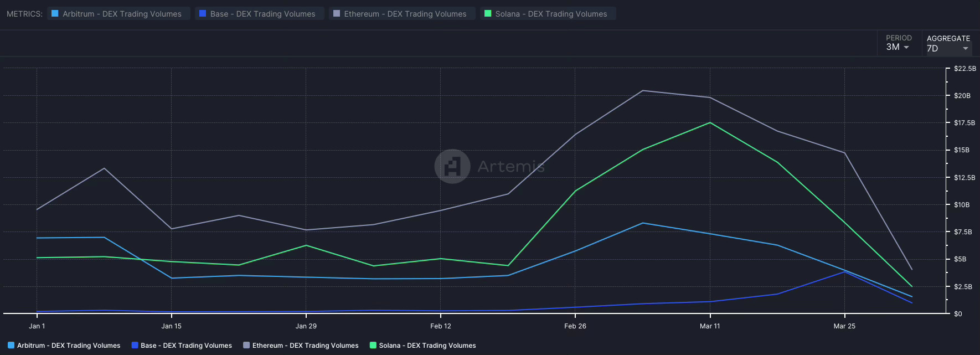Click the METRICS: label
The height and width of the screenshot is (355, 980).
click(x=24, y=14)
